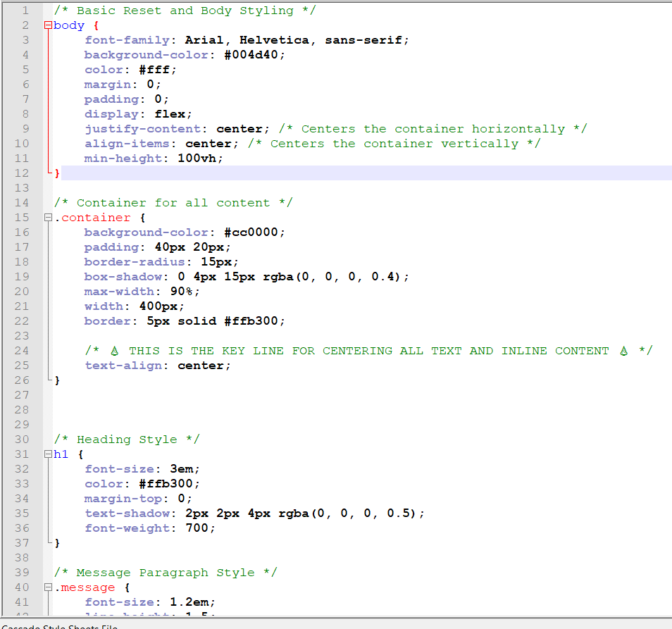Click the 'justify-content' property

tap(143, 129)
